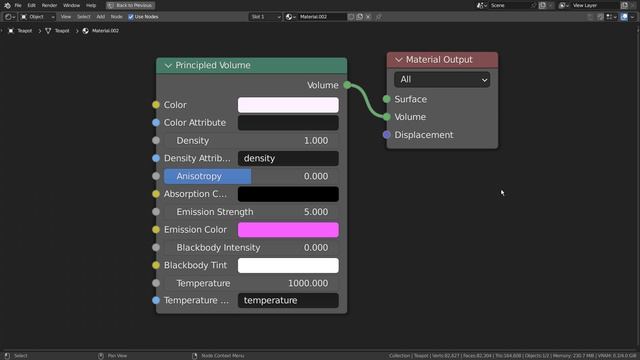
Task: Open the node editor Select menu
Action: (x=84, y=17)
